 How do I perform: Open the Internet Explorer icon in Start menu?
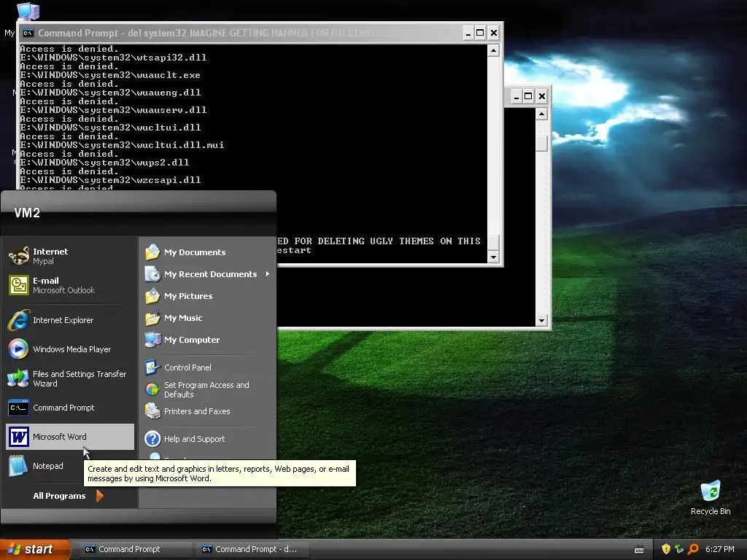point(19,320)
